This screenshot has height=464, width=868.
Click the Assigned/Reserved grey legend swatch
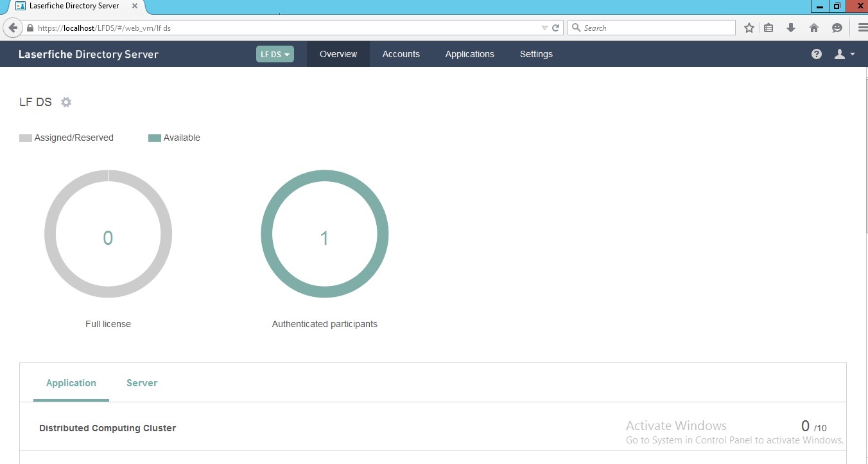pos(26,138)
